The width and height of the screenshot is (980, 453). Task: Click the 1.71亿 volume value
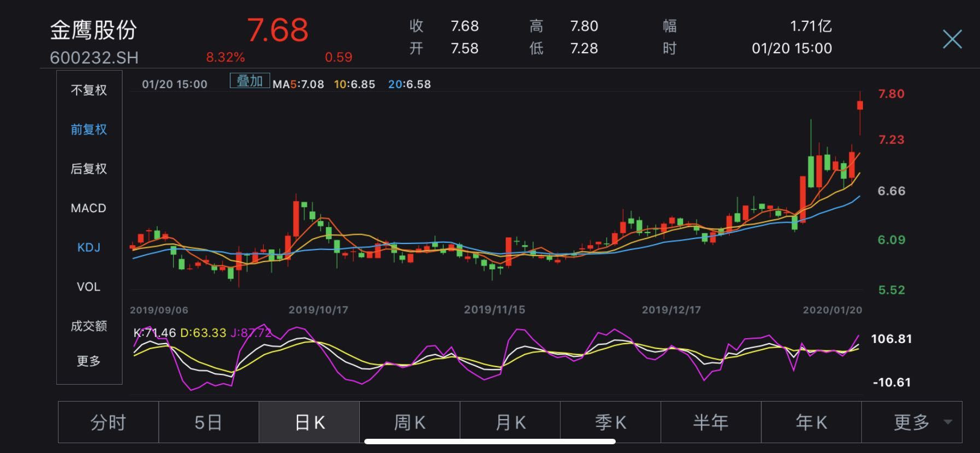[x=810, y=26]
